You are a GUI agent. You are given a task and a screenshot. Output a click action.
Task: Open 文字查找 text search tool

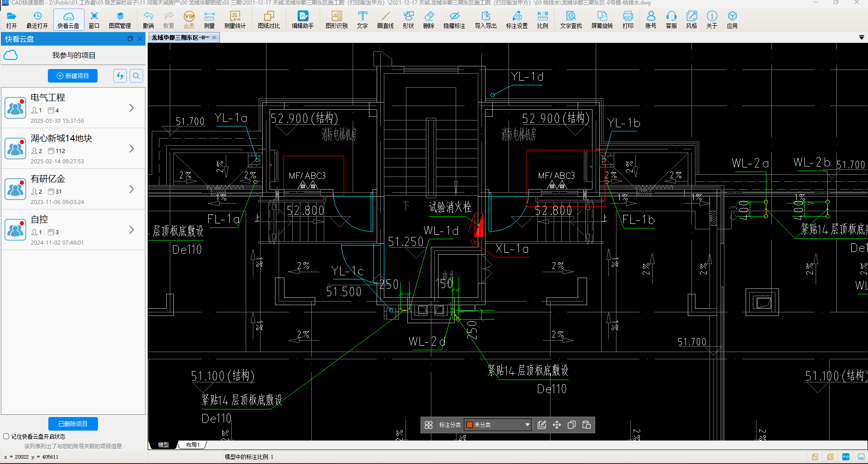(571, 20)
